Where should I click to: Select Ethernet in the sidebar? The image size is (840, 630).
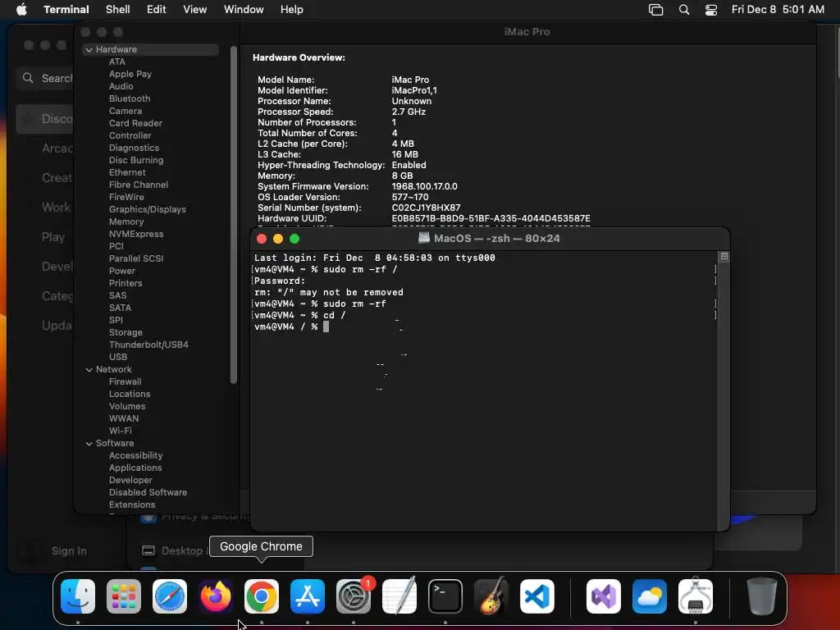tap(127, 172)
